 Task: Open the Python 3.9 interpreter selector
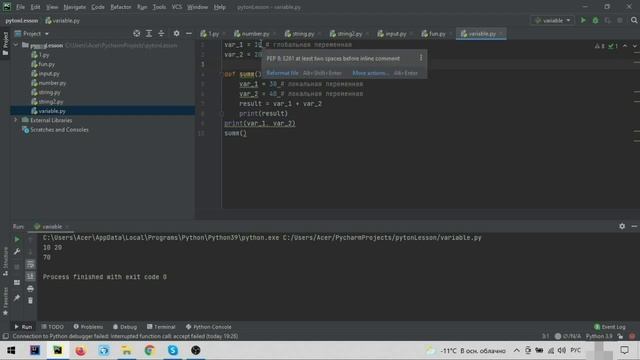tap(599, 336)
